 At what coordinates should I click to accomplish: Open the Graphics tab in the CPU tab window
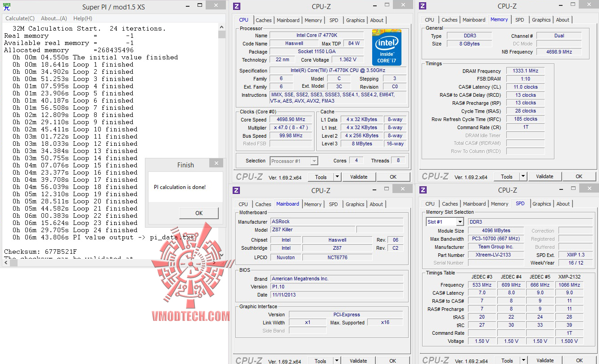(x=356, y=20)
